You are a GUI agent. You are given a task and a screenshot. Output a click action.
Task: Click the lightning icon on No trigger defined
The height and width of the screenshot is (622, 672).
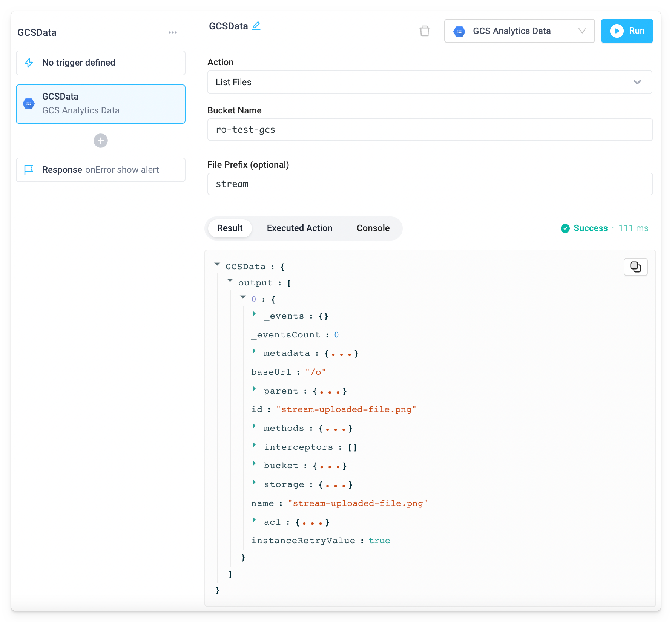click(x=29, y=63)
